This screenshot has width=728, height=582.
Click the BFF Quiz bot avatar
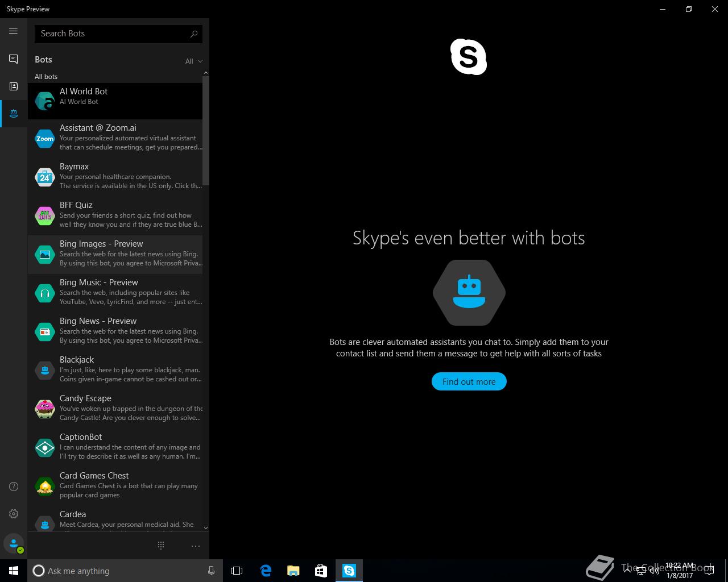(45, 215)
